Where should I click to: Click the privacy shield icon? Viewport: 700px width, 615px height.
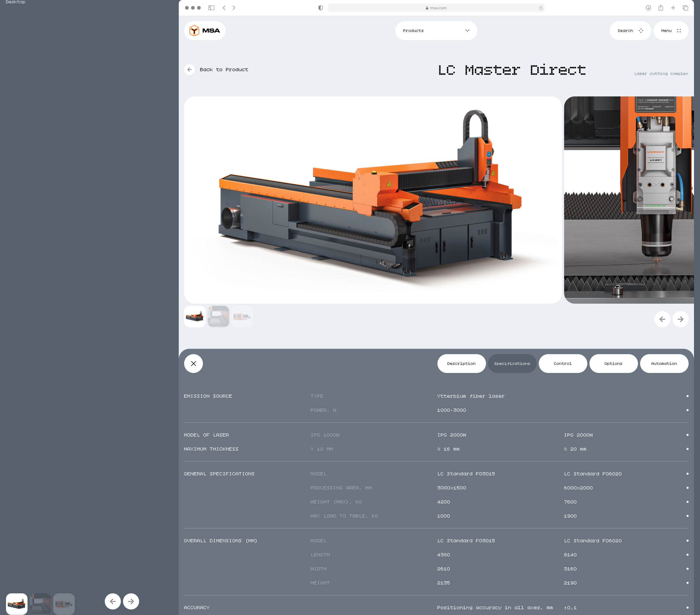pyautogui.click(x=320, y=8)
